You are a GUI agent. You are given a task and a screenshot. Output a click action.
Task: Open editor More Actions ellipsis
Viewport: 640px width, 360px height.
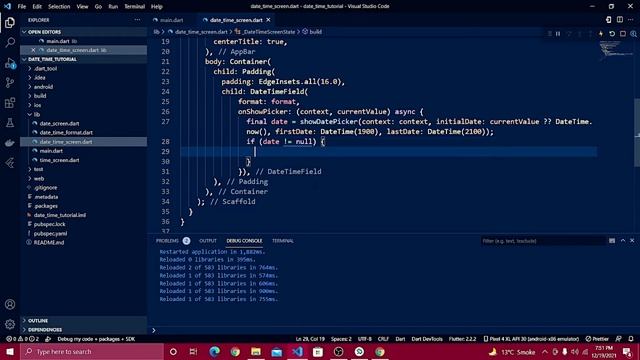click(631, 20)
